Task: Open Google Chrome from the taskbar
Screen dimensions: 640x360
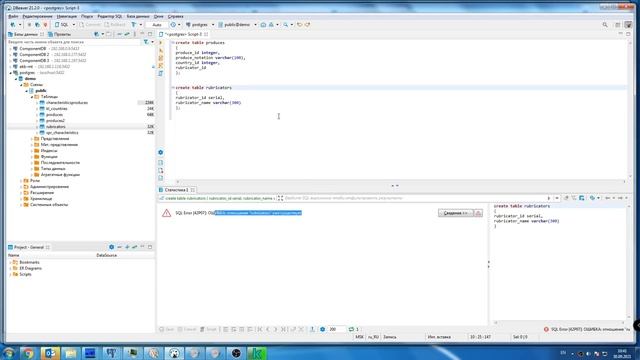Action: (x=28, y=353)
